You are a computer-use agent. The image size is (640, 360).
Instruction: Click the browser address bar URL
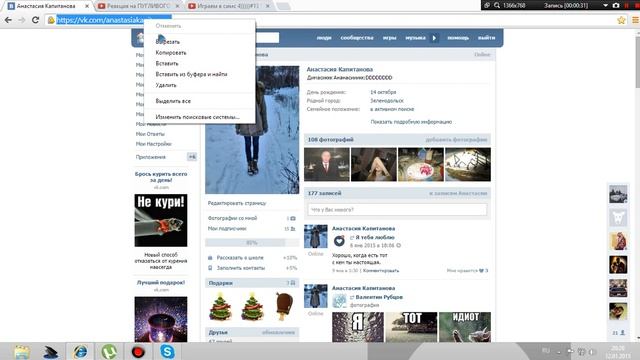tap(113, 20)
